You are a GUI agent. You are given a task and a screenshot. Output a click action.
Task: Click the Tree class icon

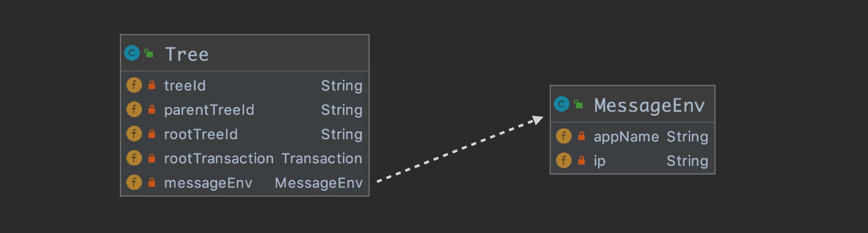pos(132,53)
